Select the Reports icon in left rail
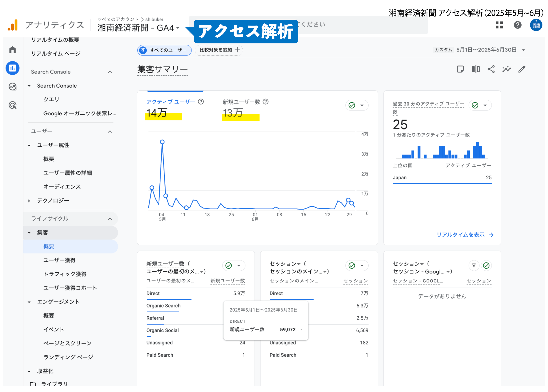The width and height of the screenshot is (548, 392). (x=13, y=68)
